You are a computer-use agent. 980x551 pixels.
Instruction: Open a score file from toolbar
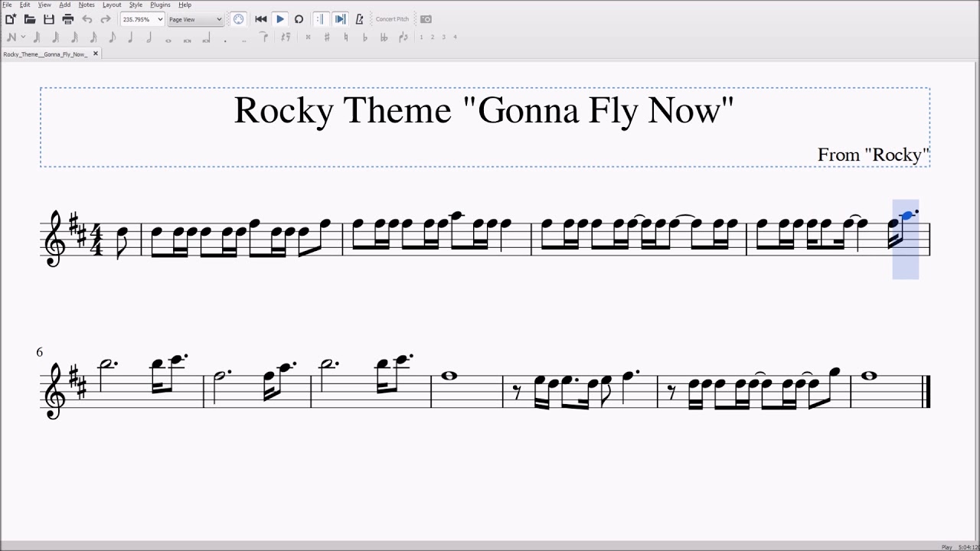pos(30,19)
